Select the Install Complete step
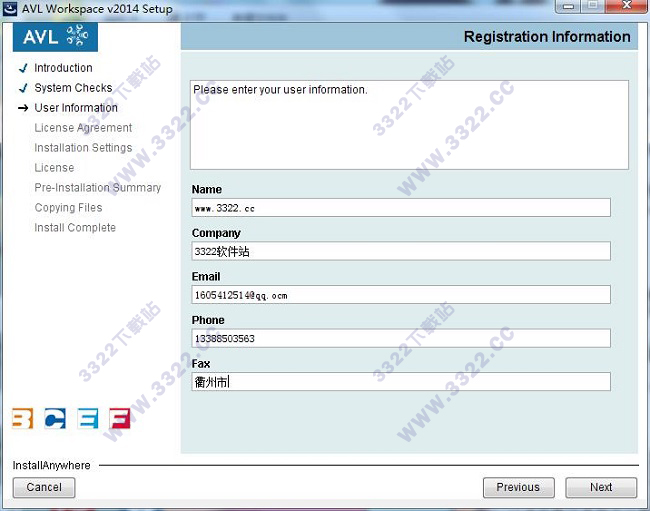The width and height of the screenshot is (650, 511). pyautogui.click(x=75, y=228)
